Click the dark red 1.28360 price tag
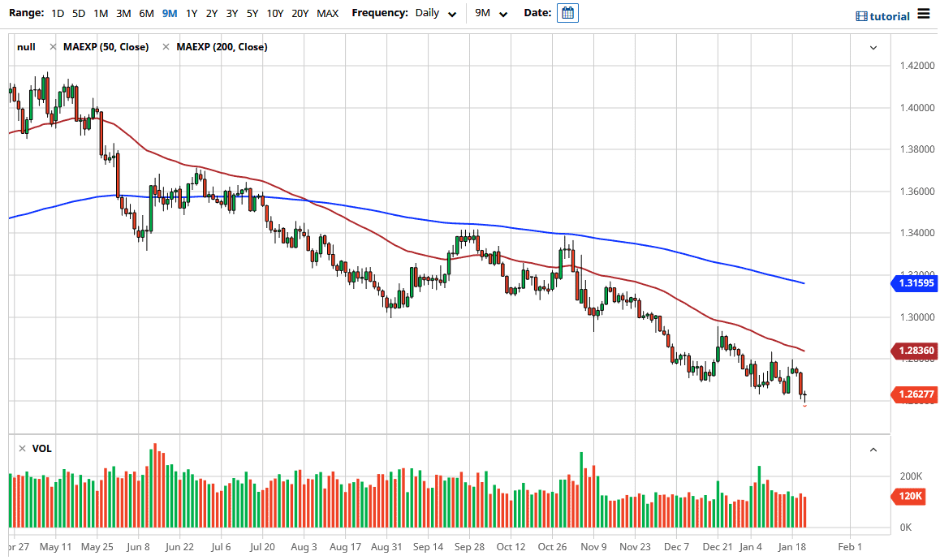The image size is (940, 560). point(915,351)
